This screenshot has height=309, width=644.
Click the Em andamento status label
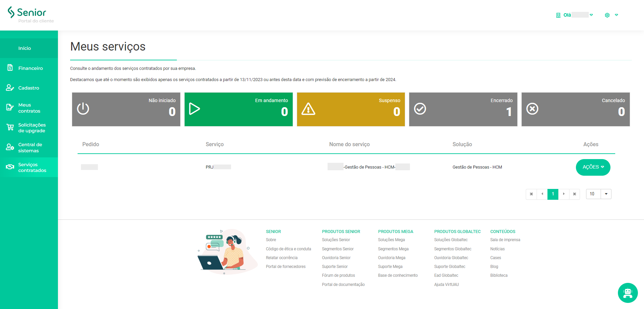tap(271, 100)
